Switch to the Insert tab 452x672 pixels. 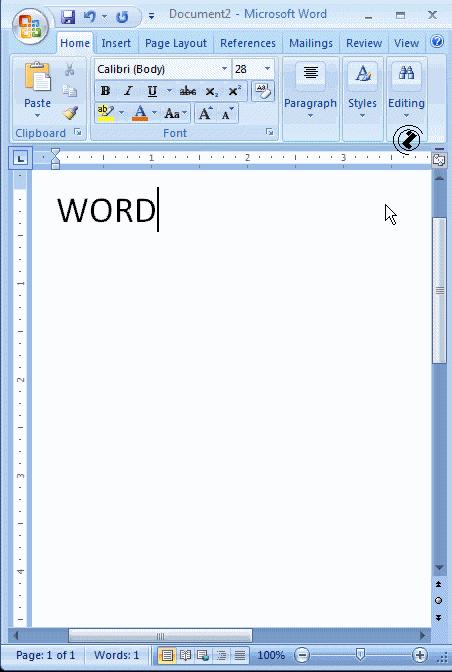tap(116, 43)
